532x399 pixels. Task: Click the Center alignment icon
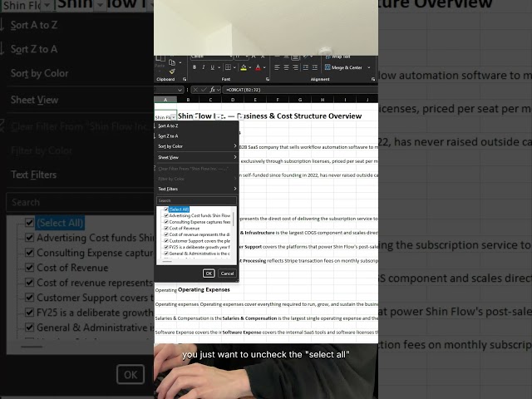point(286,67)
